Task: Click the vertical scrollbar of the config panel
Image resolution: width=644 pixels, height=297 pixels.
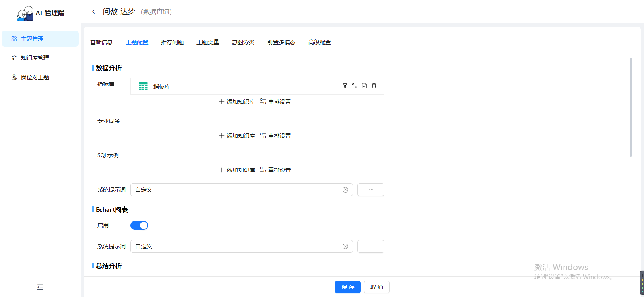Action: point(630,107)
